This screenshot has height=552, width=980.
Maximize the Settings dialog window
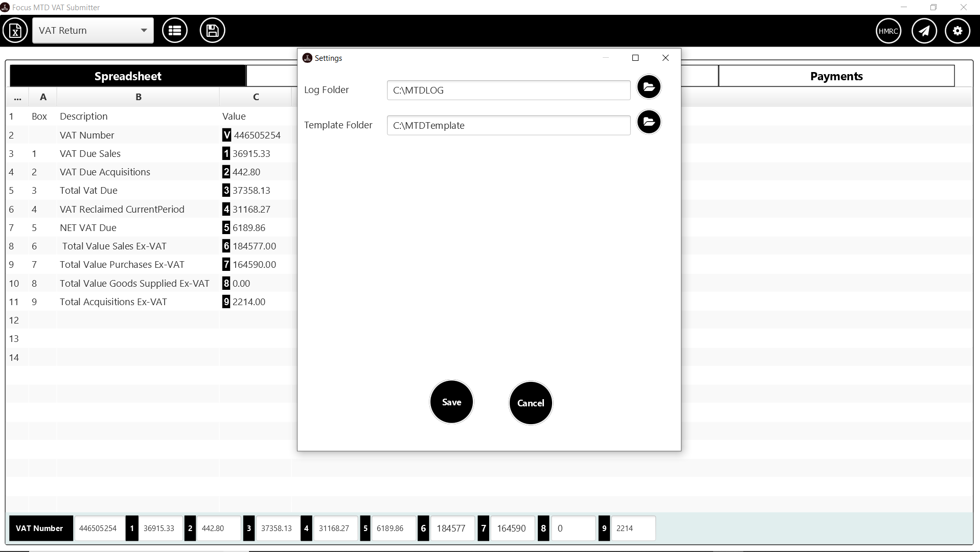[x=635, y=58]
